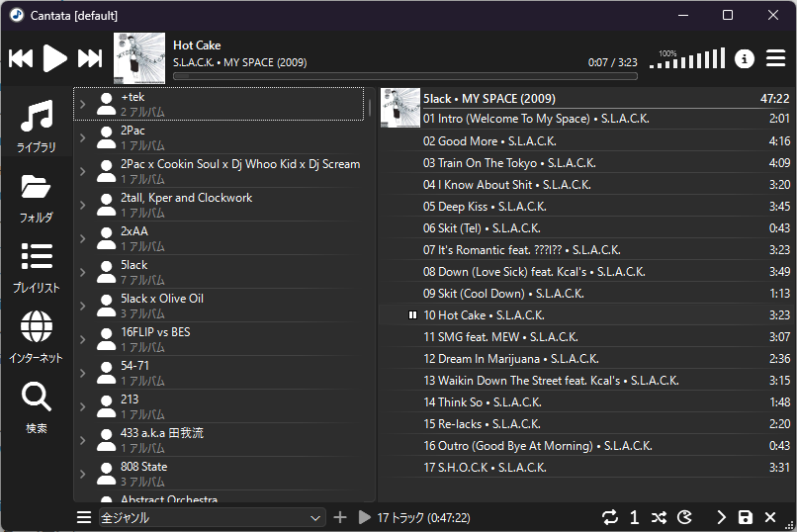
Task: Click the large Play button
Action: (x=55, y=58)
